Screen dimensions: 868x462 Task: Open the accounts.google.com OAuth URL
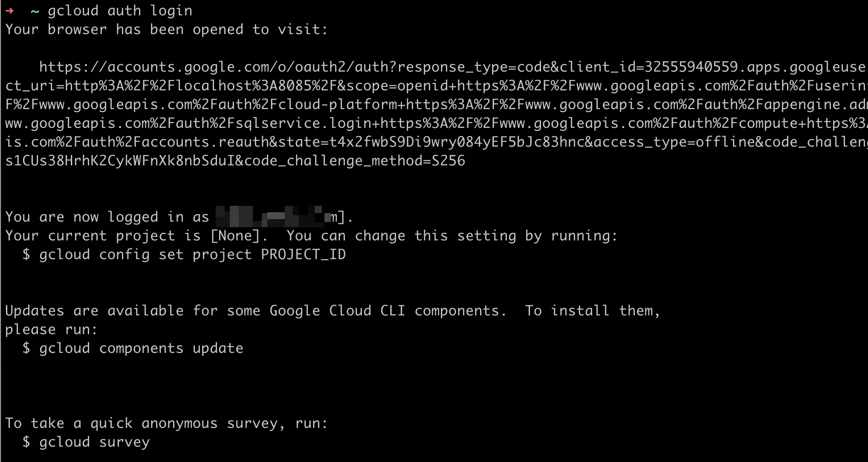point(213,67)
